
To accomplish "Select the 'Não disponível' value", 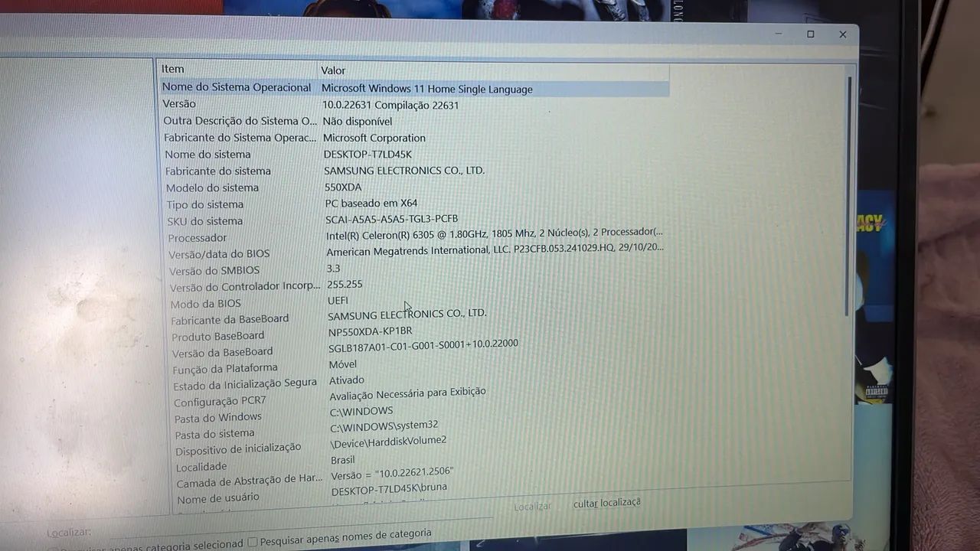I will click(357, 121).
